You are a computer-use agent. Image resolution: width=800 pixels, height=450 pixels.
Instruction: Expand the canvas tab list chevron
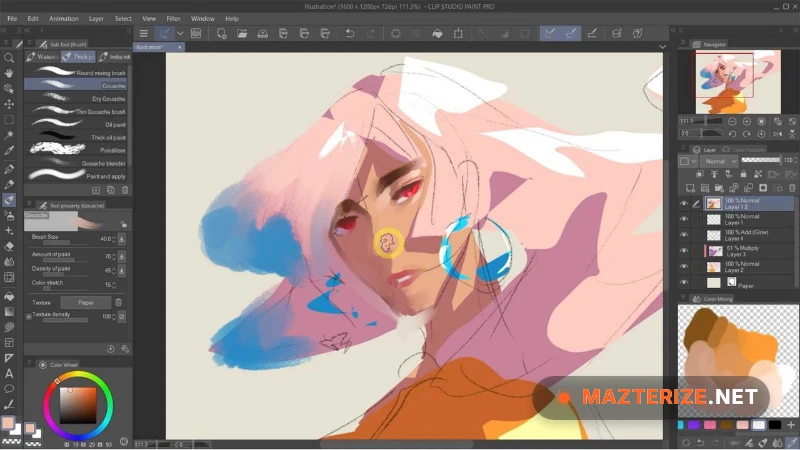[x=662, y=47]
